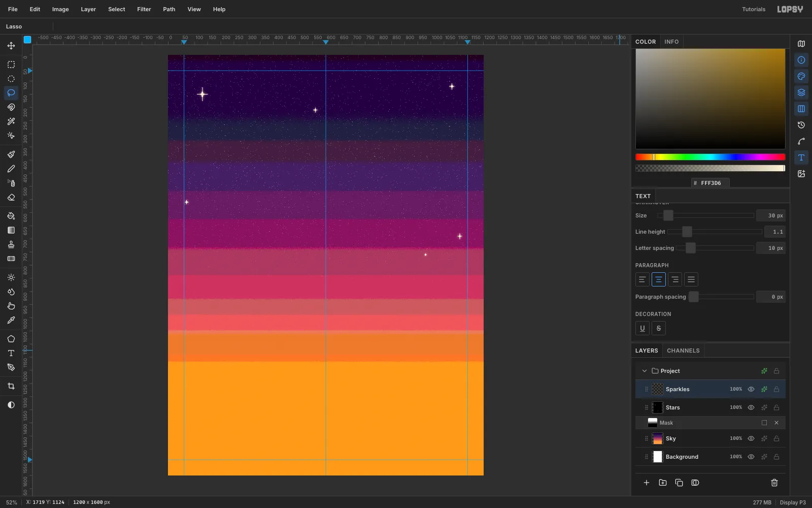The image size is (812, 508).
Task: Select the Spray can tool
Action: (x=11, y=183)
